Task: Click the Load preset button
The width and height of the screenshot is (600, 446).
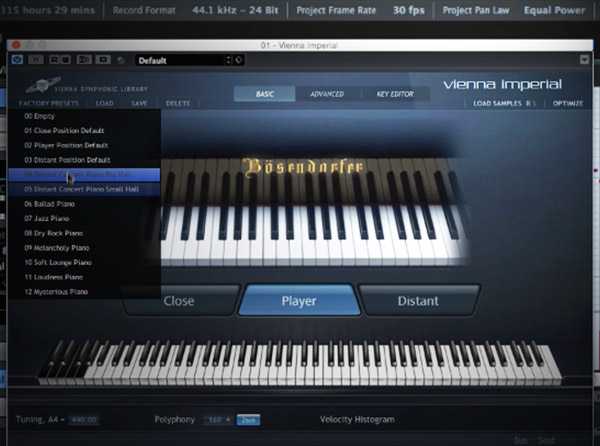Action: (x=104, y=103)
